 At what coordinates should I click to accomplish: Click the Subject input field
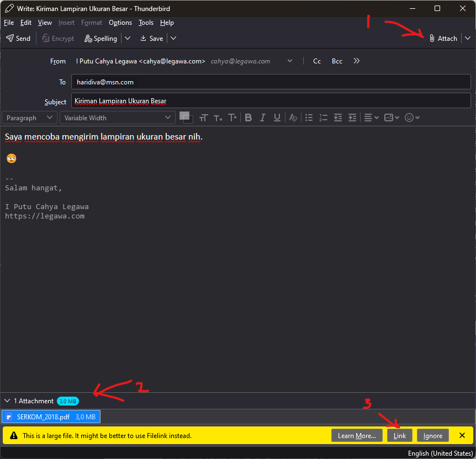(271, 101)
